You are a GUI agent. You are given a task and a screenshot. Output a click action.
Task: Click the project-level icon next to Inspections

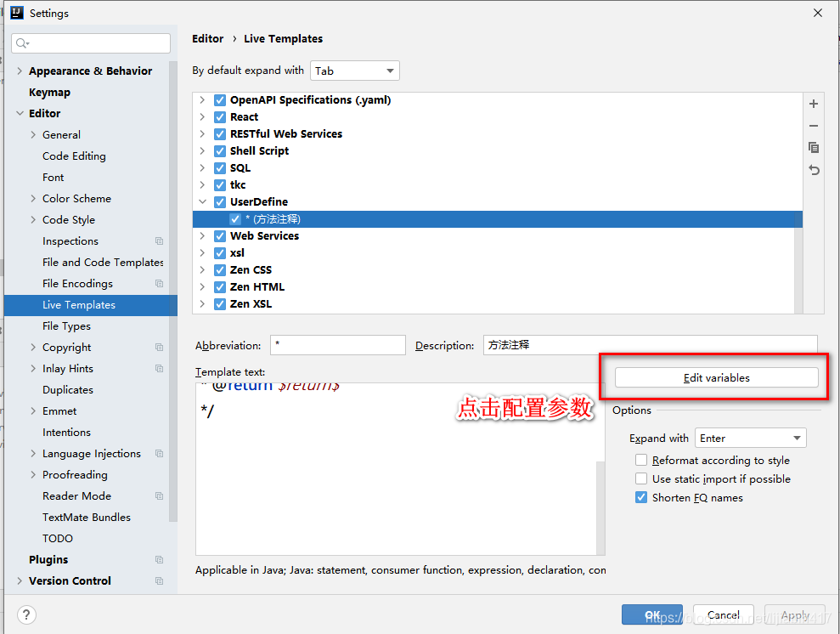tap(159, 241)
